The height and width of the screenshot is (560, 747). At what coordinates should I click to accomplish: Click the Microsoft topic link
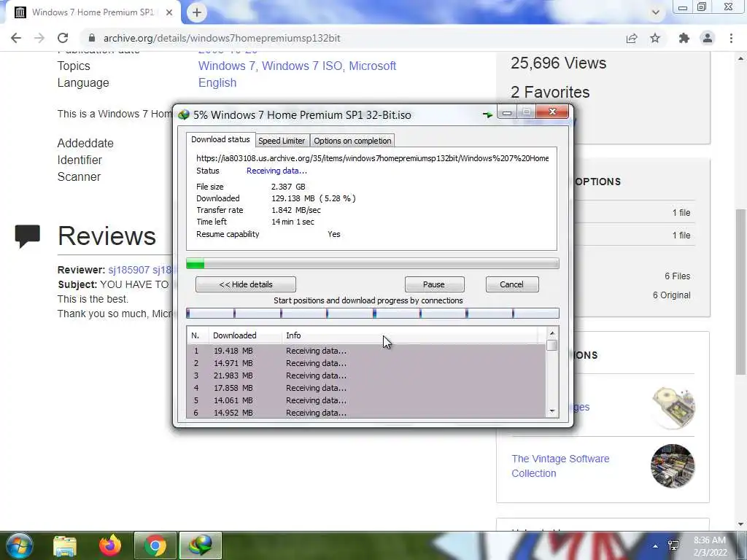(x=373, y=66)
